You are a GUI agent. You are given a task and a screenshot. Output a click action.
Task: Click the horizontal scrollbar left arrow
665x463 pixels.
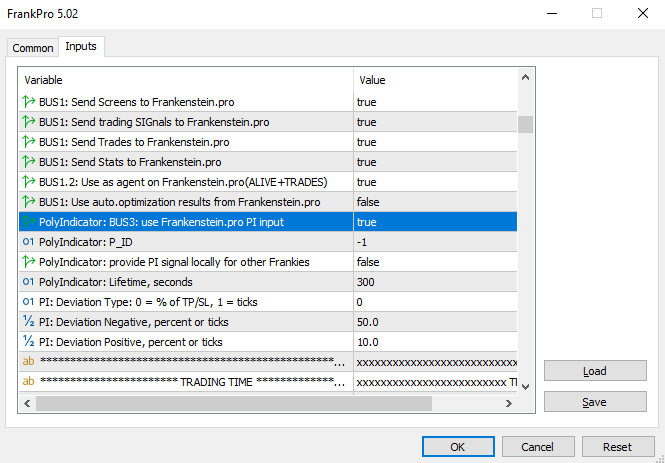click(27, 403)
